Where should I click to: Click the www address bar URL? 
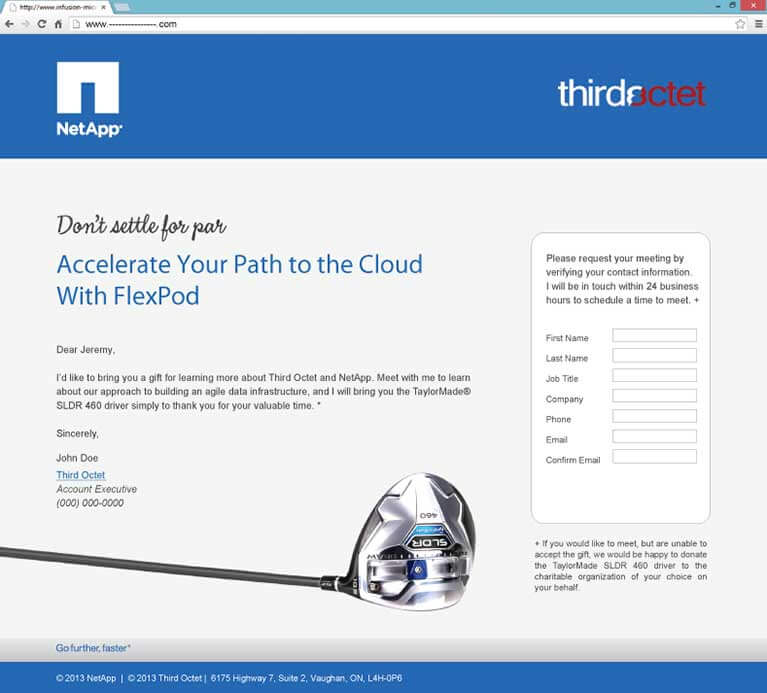131,24
